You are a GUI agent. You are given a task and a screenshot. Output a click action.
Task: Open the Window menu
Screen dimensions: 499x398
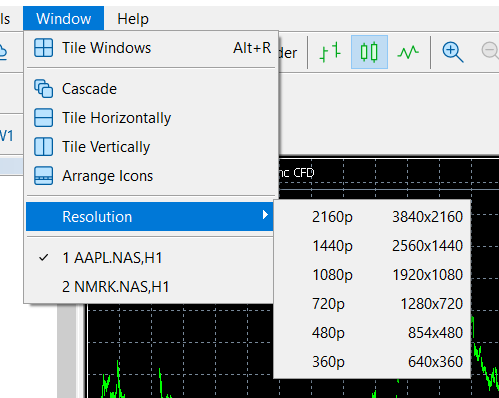[63, 18]
